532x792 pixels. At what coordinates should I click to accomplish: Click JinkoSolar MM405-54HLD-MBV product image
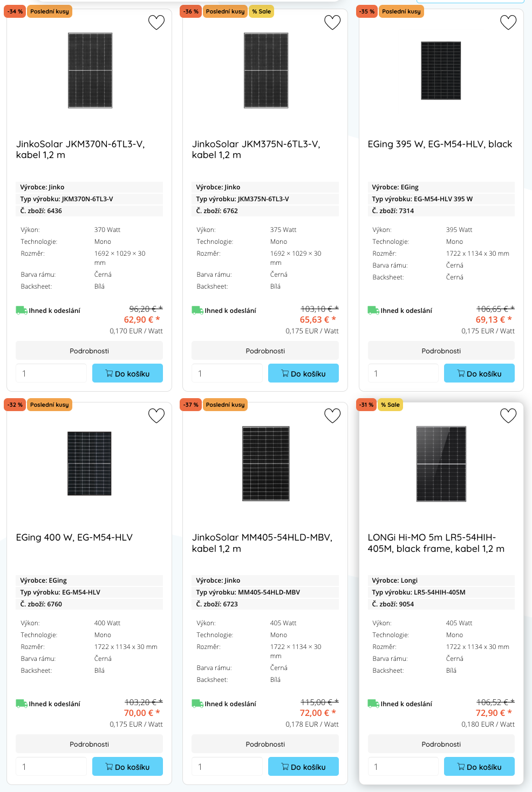coord(265,463)
